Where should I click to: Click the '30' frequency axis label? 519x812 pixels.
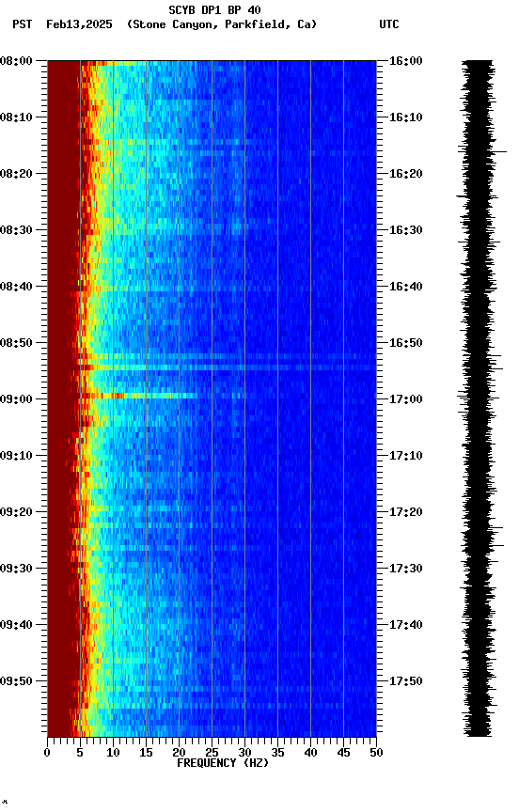pyautogui.click(x=244, y=753)
